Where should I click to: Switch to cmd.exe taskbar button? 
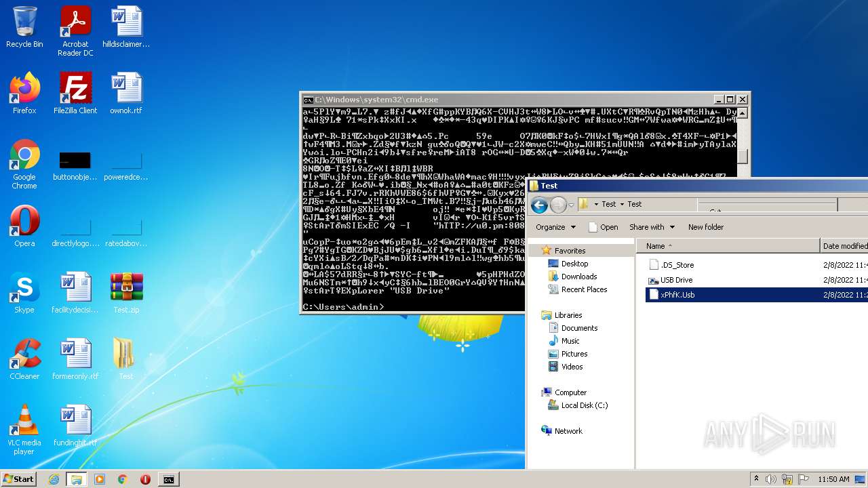click(168, 479)
